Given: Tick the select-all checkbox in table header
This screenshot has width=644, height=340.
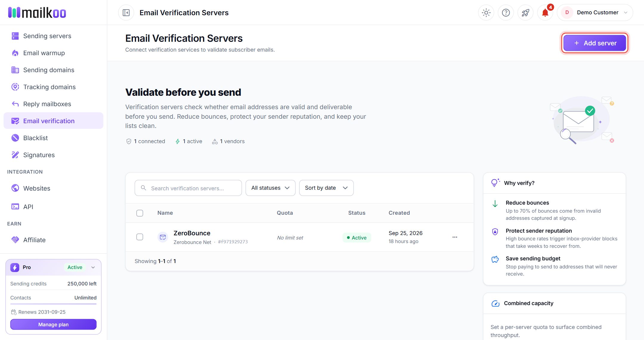Looking at the screenshot, I should tap(140, 213).
